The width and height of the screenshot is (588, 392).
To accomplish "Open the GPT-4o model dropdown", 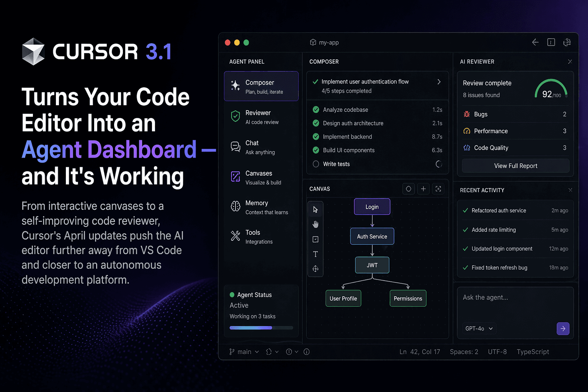I will pyautogui.click(x=479, y=328).
